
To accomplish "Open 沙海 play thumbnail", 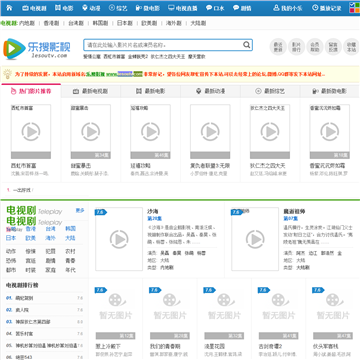I will 119,239.
